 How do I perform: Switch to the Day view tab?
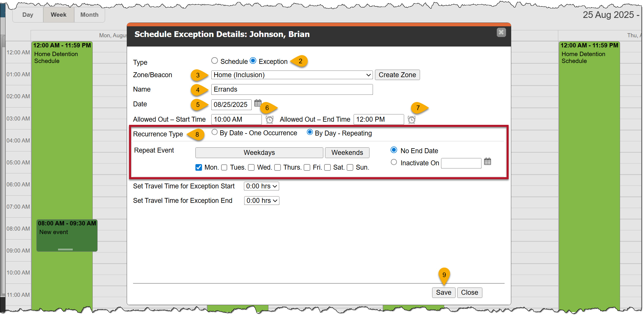[x=28, y=15]
